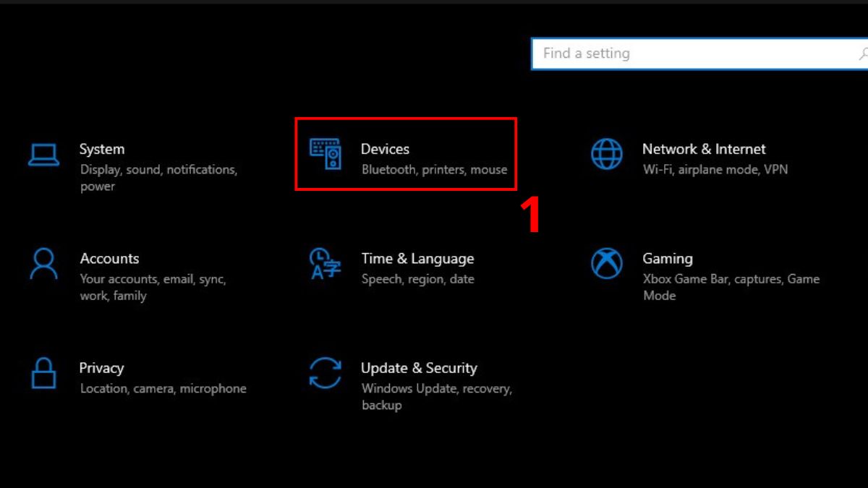
Task: Open the Time & Language icon
Action: [x=325, y=264]
